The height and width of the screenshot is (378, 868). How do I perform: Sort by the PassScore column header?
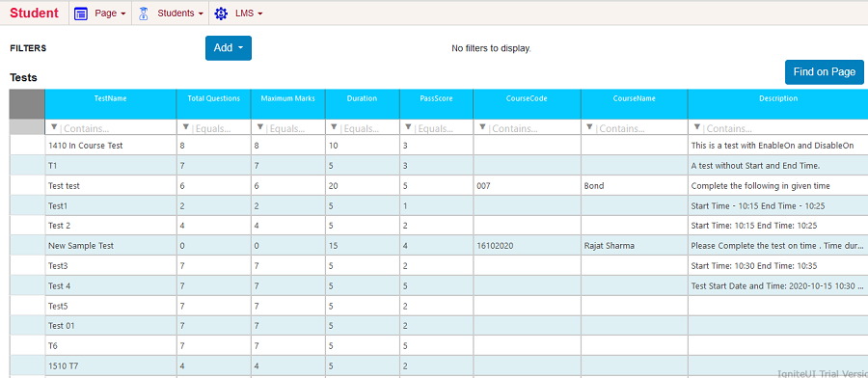point(436,104)
